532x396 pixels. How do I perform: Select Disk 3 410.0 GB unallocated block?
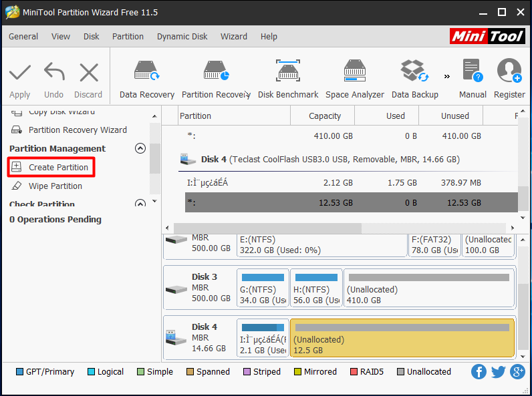(429, 288)
